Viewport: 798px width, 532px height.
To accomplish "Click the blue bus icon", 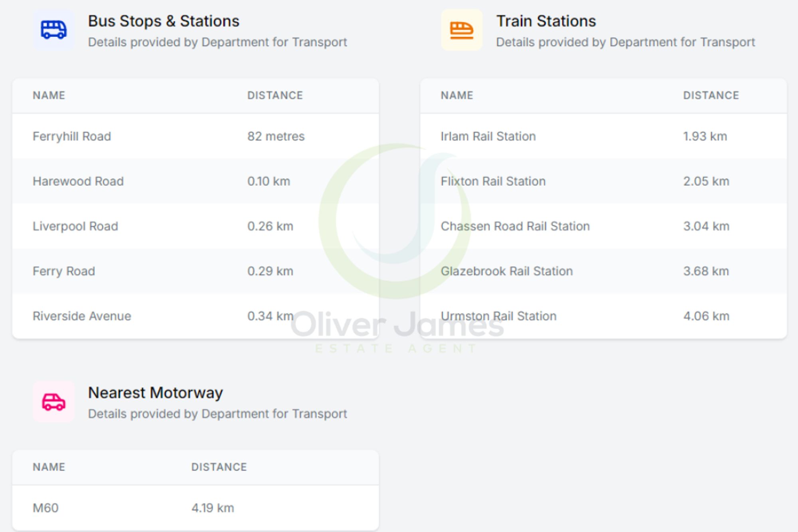I will 53,30.
